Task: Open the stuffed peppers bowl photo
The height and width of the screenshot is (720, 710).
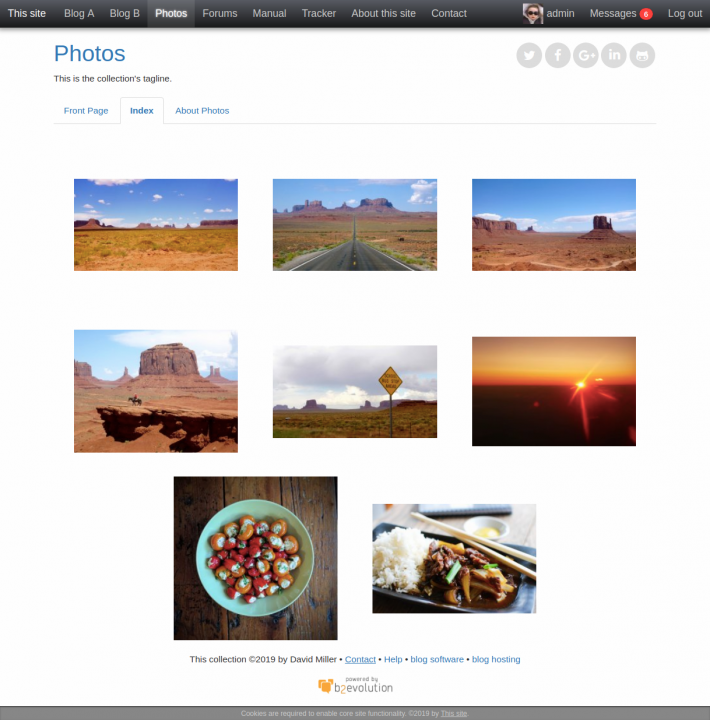Action: tap(255, 558)
